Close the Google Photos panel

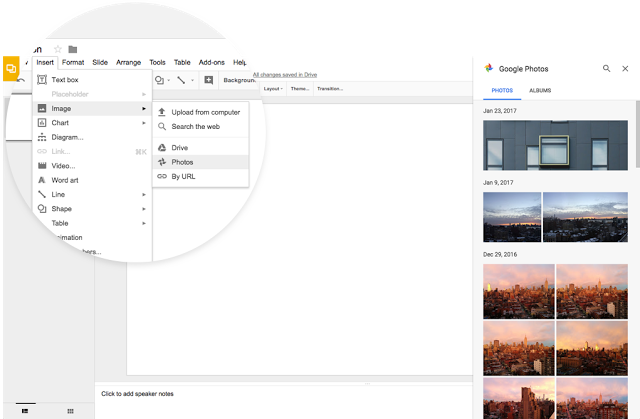tap(625, 69)
